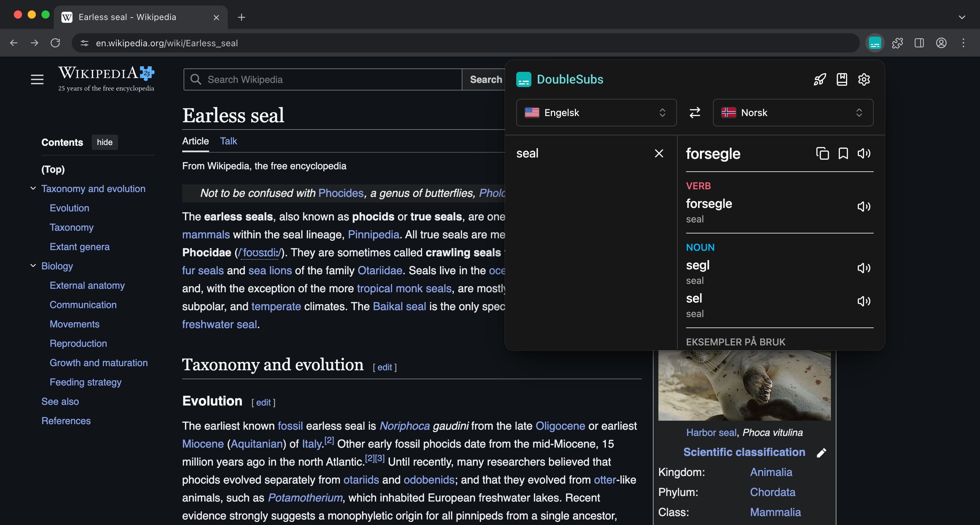
Task: Play audio for main 'forsegle' translation
Action: tap(864, 153)
